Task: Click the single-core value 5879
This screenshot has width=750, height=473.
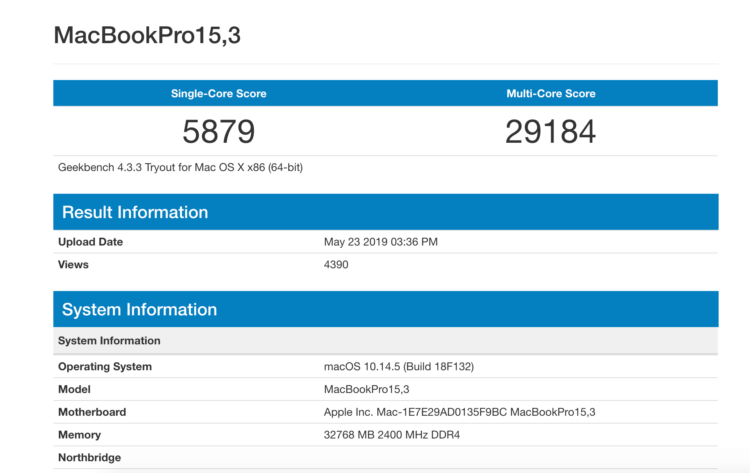Action: click(219, 132)
